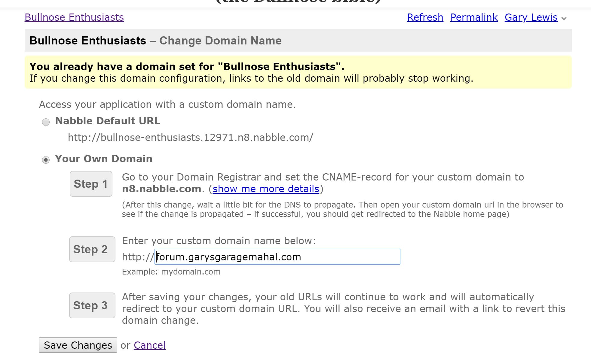Click the "Your Own Domain" option label
The height and width of the screenshot is (364, 591).
click(x=104, y=159)
